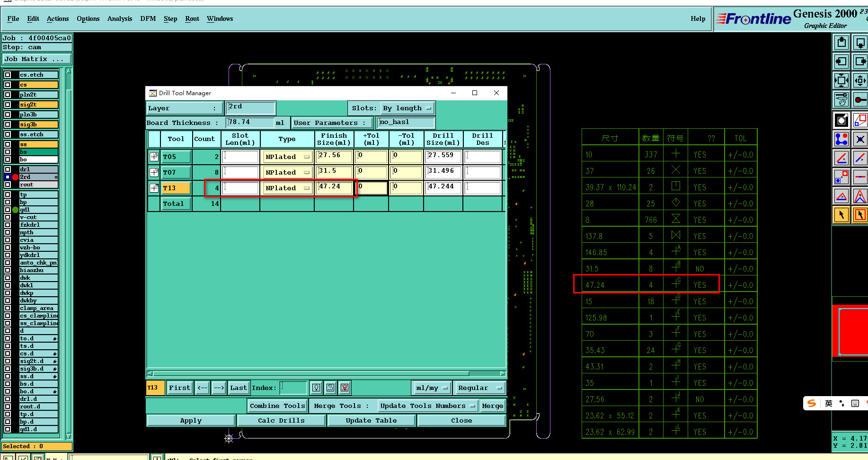Click the snap-to-grid icon
This screenshot has height=460, width=868.
click(860, 99)
